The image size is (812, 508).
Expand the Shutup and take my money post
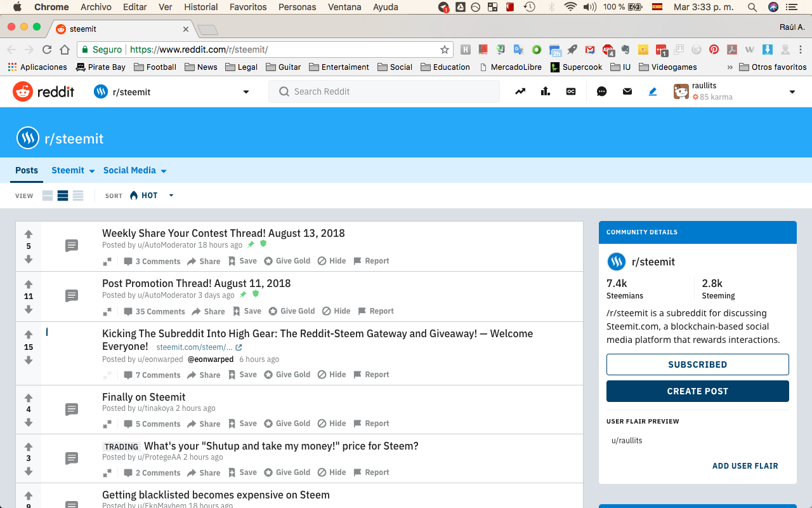(x=107, y=472)
